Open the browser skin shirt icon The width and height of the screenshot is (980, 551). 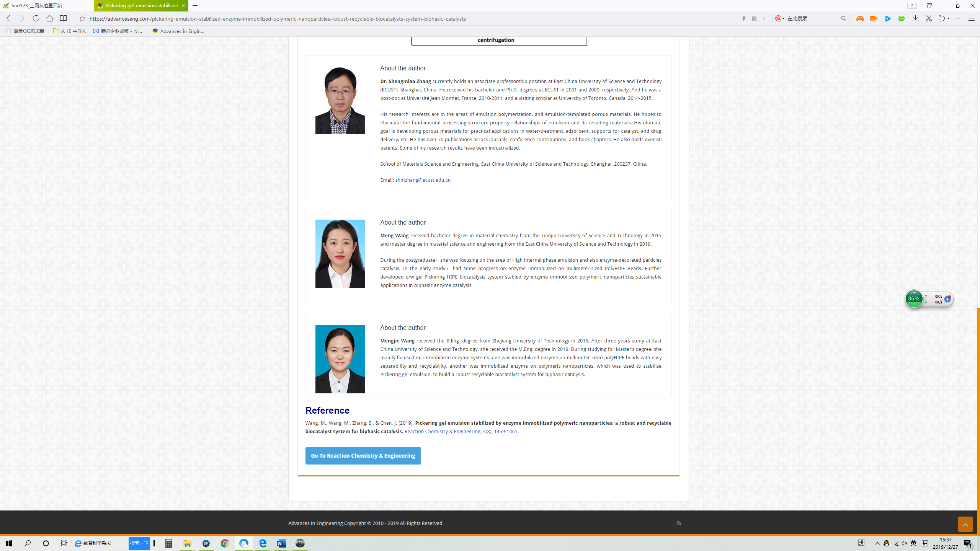click(x=929, y=6)
